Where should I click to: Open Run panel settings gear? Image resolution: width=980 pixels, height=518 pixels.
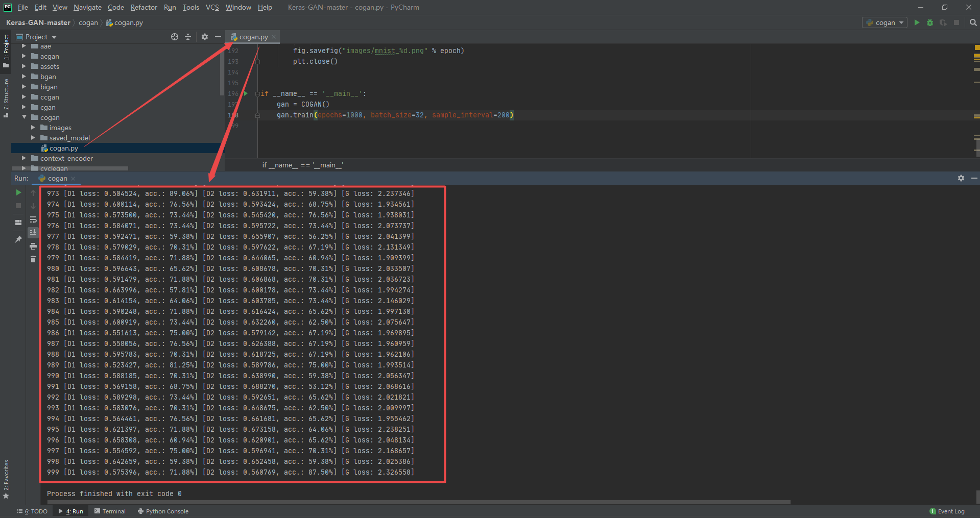tap(961, 178)
